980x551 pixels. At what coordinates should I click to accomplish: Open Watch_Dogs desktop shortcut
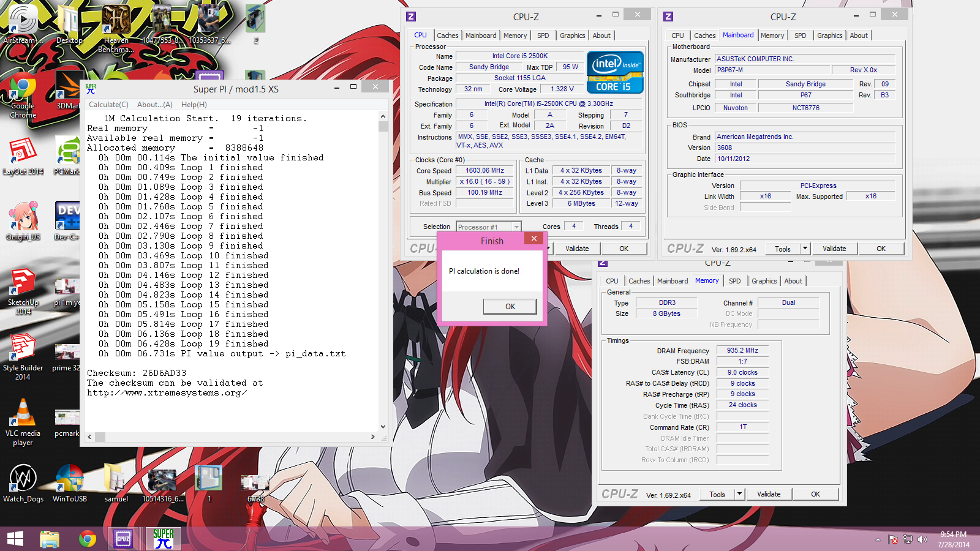(x=23, y=484)
